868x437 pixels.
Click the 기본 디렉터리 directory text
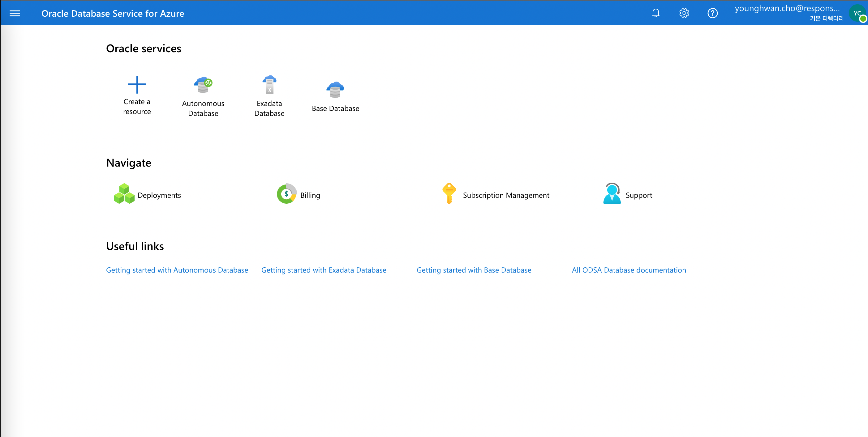(827, 19)
